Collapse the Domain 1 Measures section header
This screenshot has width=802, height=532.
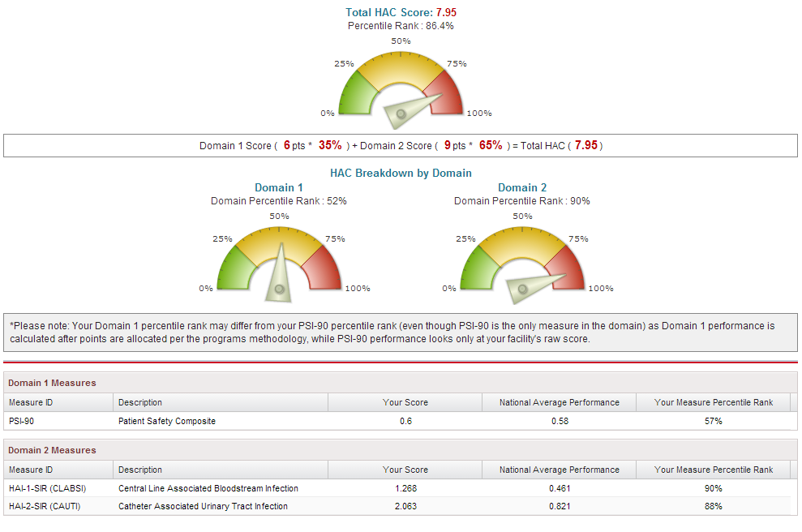52,383
